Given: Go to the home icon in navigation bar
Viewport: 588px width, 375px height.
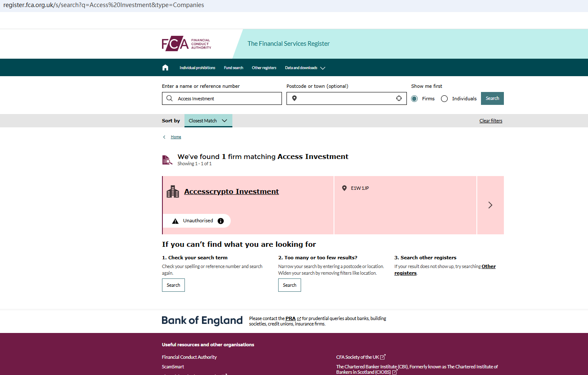Looking at the screenshot, I should click(165, 67).
